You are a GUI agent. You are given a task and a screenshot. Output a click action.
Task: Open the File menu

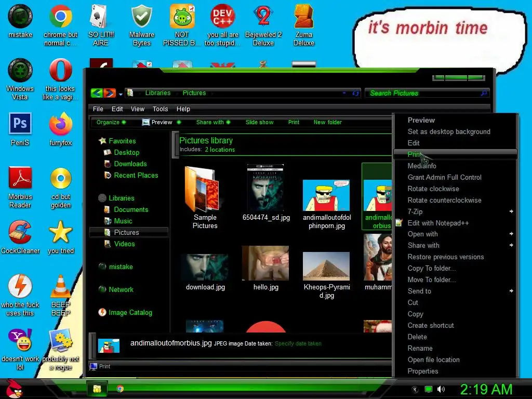click(x=98, y=109)
